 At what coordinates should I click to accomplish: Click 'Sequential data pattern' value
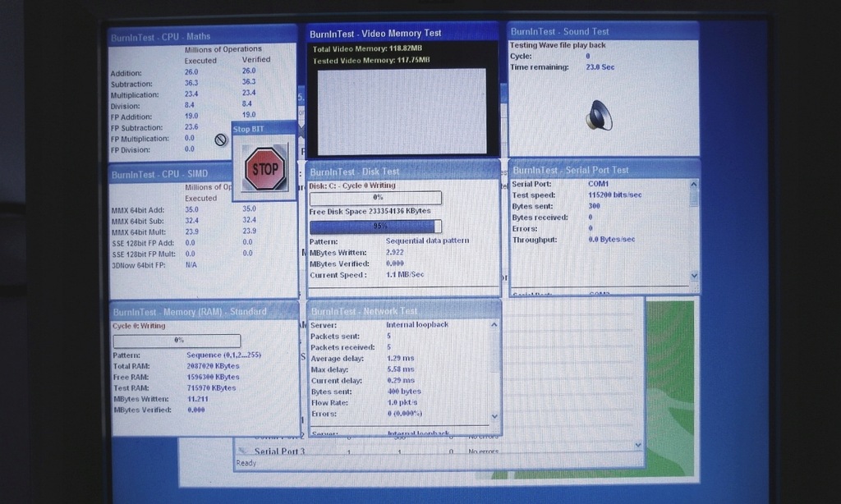427,241
